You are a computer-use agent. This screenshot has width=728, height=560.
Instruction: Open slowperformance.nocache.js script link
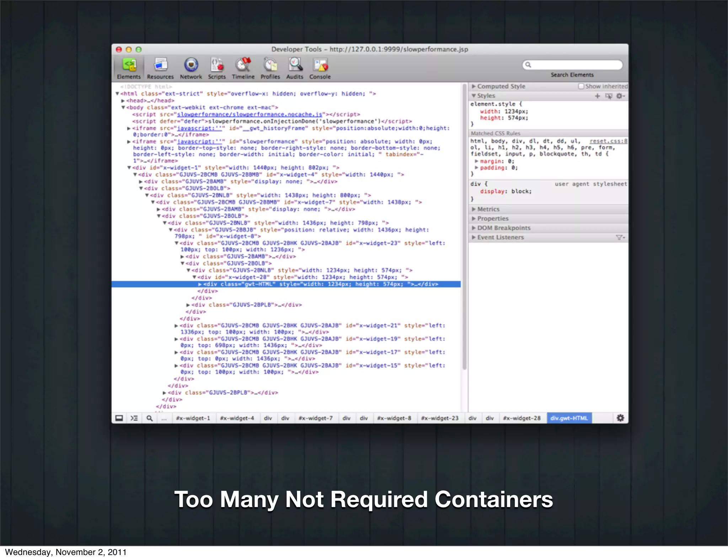pyautogui.click(x=250, y=114)
